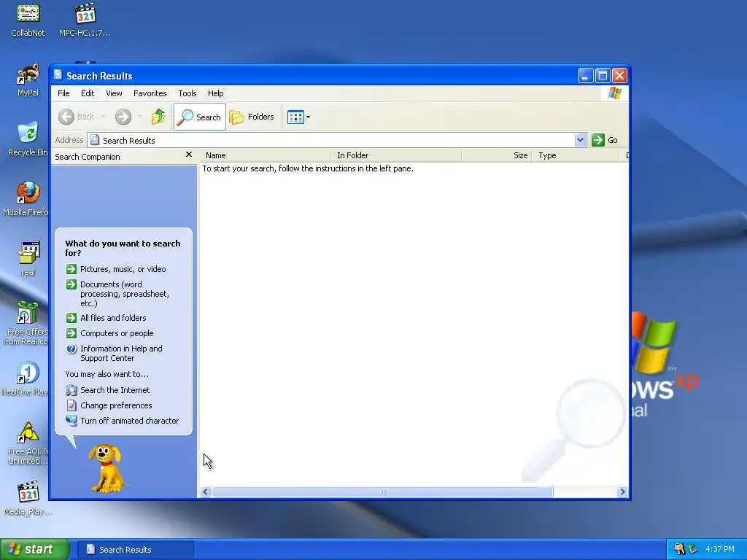Select Free AOL & Unlimited desktop icon
Image resolution: width=747 pixels, height=560 pixels.
tap(28, 444)
